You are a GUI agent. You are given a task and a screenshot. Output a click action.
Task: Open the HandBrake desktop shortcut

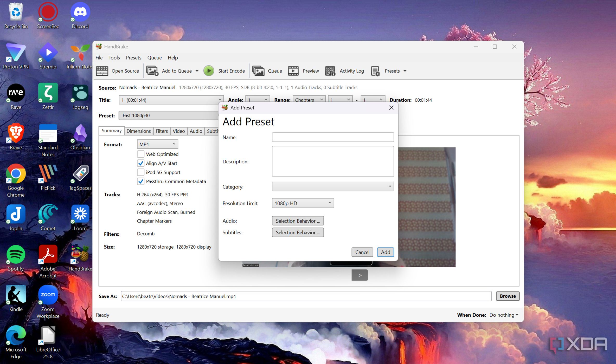click(80, 254)
